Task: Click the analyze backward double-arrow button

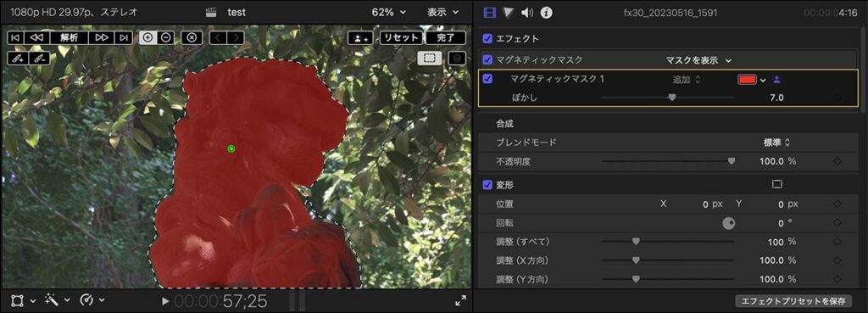Action: pyautogui.click(x=36, y=37)
